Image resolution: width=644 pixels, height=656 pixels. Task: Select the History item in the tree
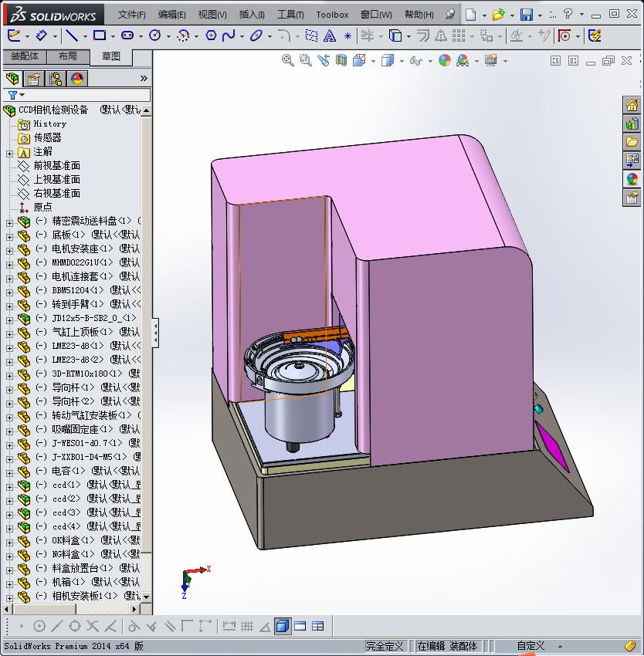(x=50, y=123)
